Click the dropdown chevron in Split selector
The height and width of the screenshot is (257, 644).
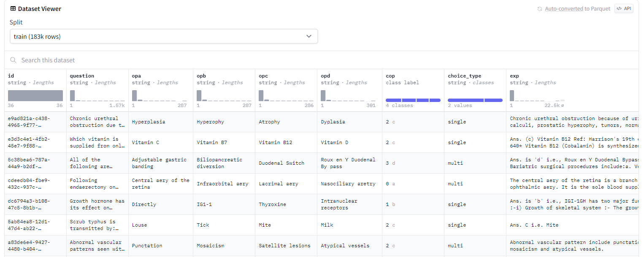click(308, 37)
